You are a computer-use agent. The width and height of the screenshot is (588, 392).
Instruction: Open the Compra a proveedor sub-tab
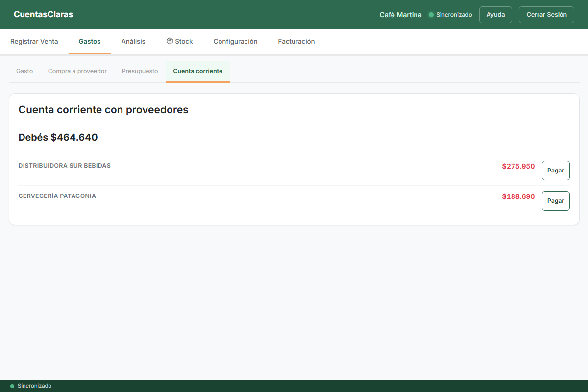[x=77, y=71]
